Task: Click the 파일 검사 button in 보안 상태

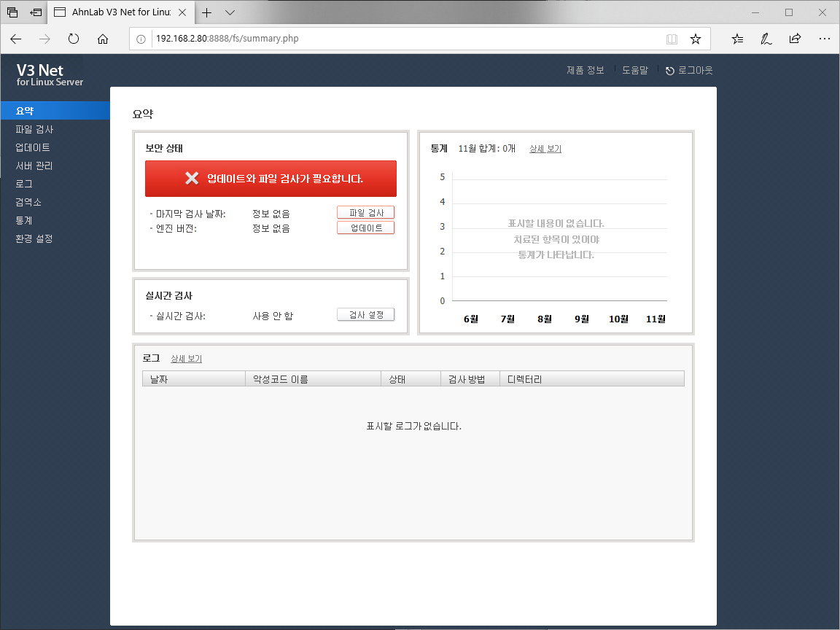Action: tap(366, 213)
